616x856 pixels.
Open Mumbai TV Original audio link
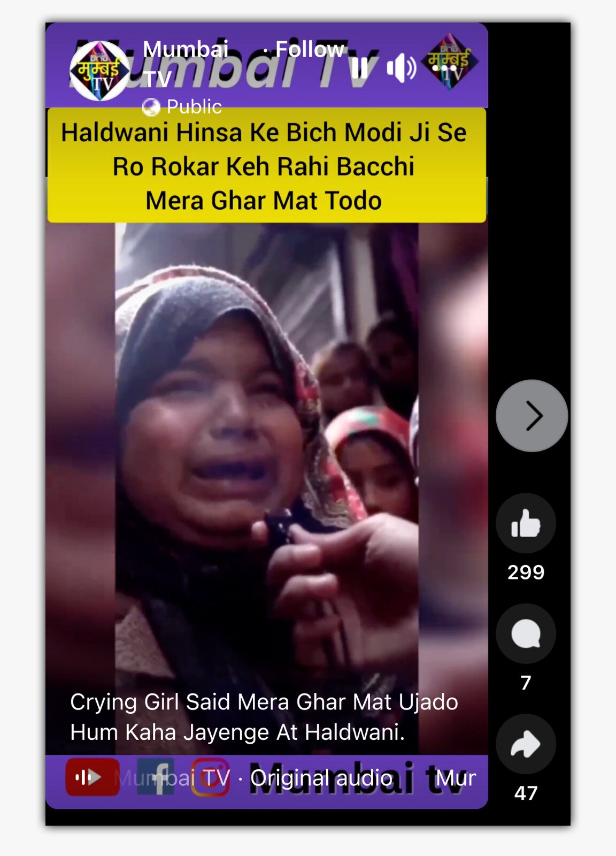click(255, 778)
